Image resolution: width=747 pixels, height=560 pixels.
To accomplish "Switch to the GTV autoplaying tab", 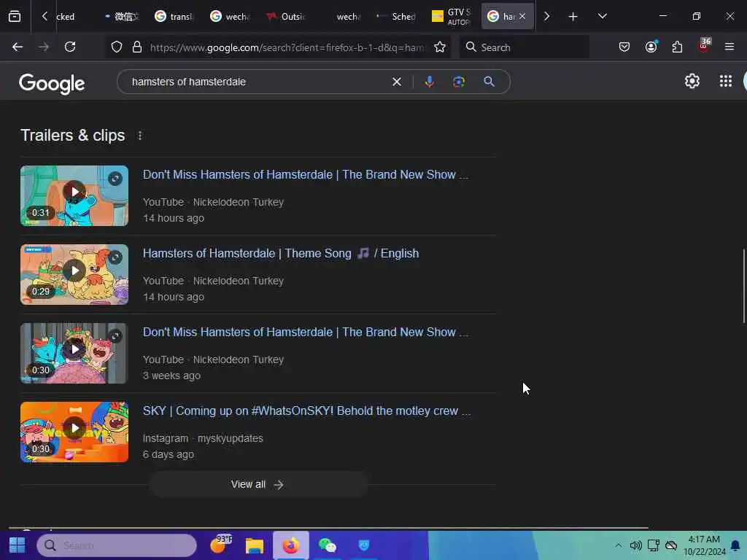I will pyautogui.click(x=452, y=17).
